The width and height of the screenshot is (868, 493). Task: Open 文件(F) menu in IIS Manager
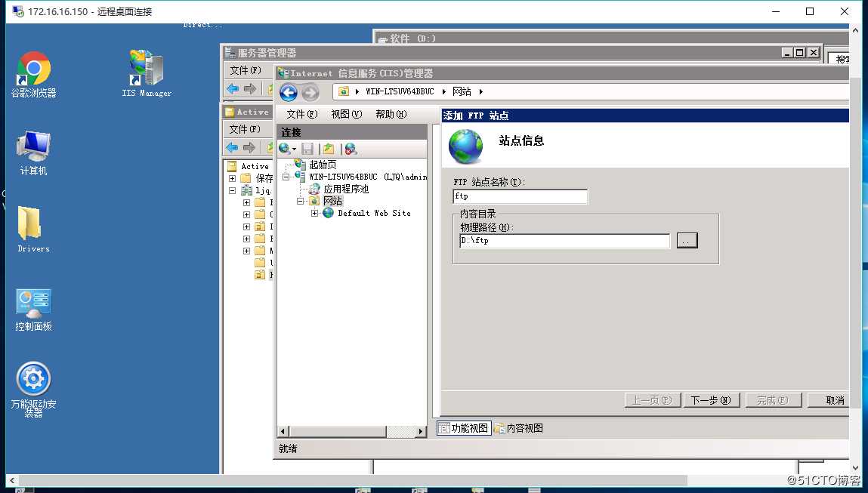click(301, 114)
